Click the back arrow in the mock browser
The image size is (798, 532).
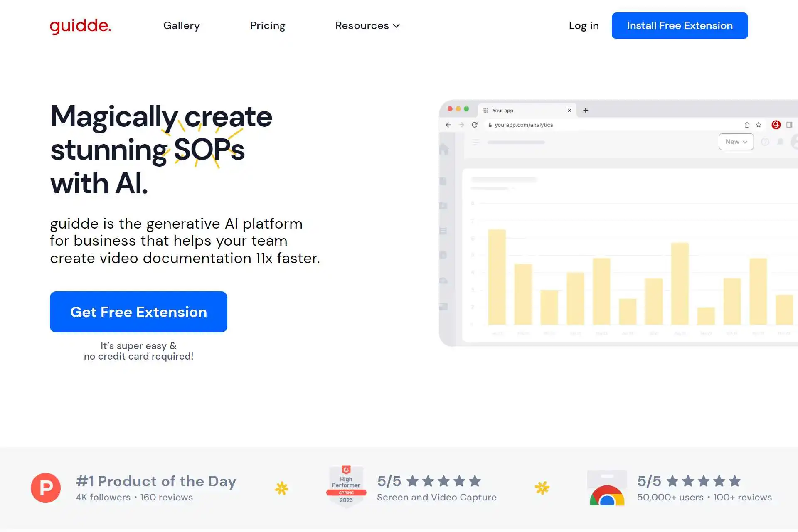[448, 125]
